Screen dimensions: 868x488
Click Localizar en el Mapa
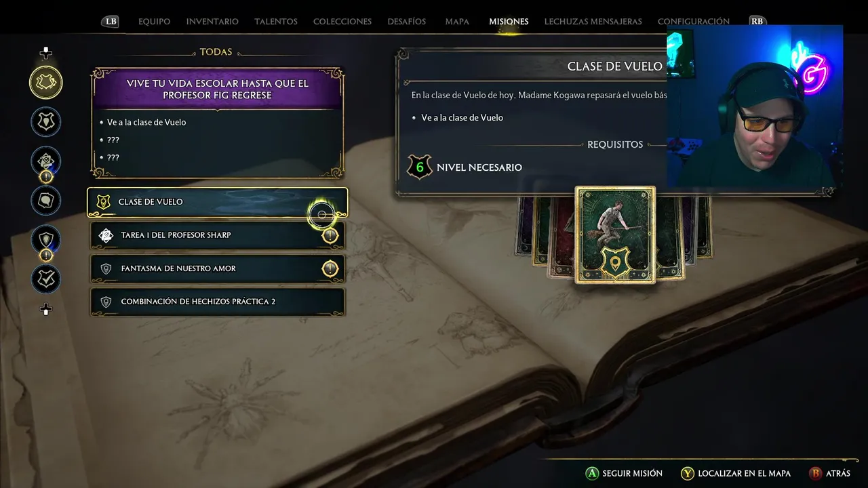[x=736, y=473]
